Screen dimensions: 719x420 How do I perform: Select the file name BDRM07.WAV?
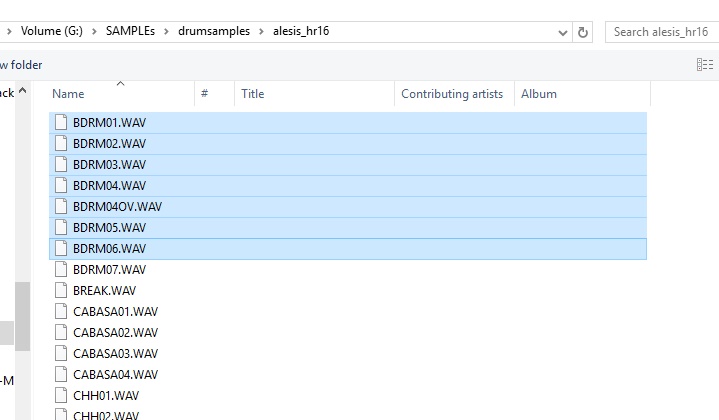click(x=110, y=270)
